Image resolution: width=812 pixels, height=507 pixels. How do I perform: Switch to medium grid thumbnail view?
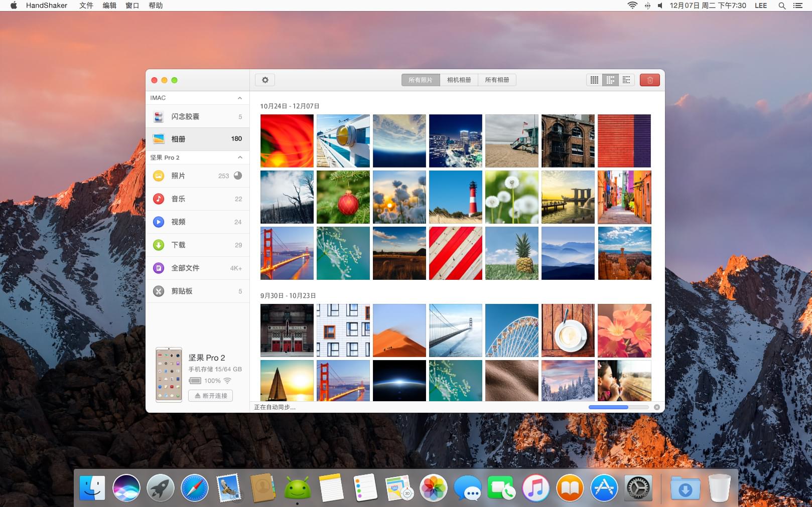(x=610, y=80)
